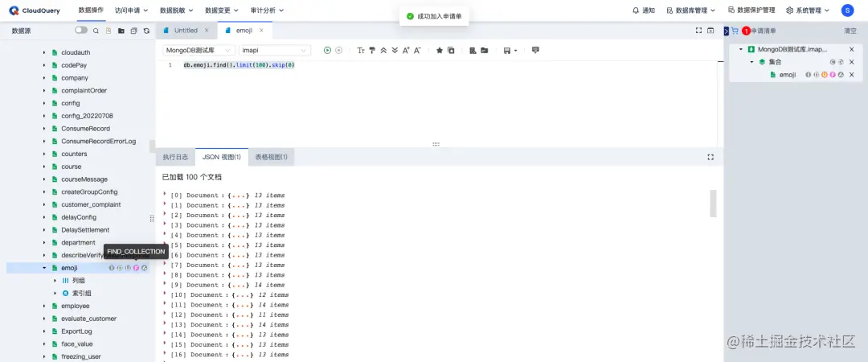This screenshot has height=362, width=868.
Task: Expand the 索引组 node under emoji
Action: [x=55, y=294]
